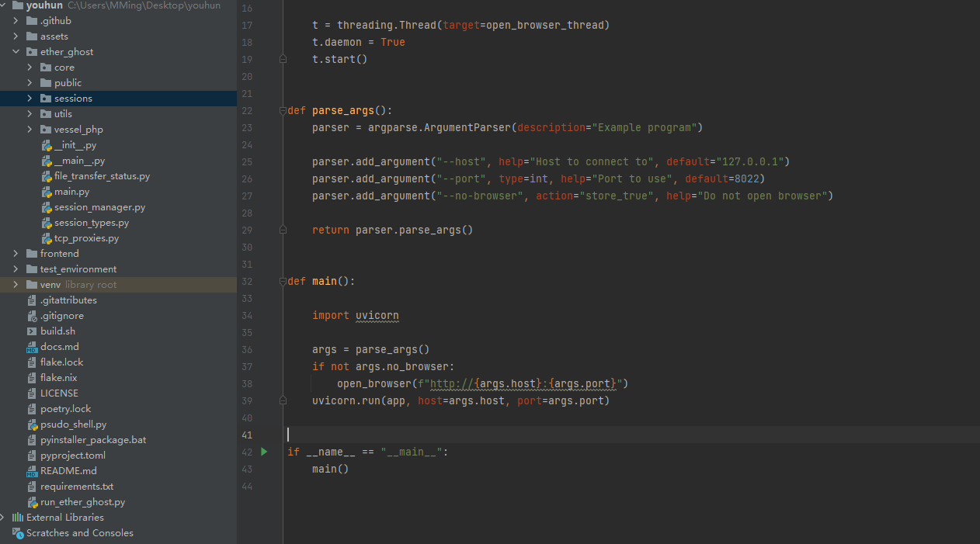Click the '127.0.0.1' default string
This screenshot has width=980, height=544.
tap(750, 161)
